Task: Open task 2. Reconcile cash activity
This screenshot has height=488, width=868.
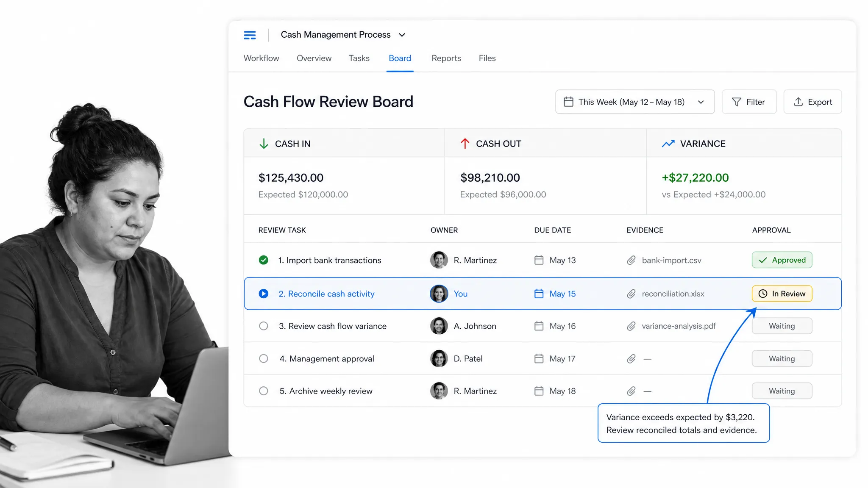Action: tap(326, 294)
